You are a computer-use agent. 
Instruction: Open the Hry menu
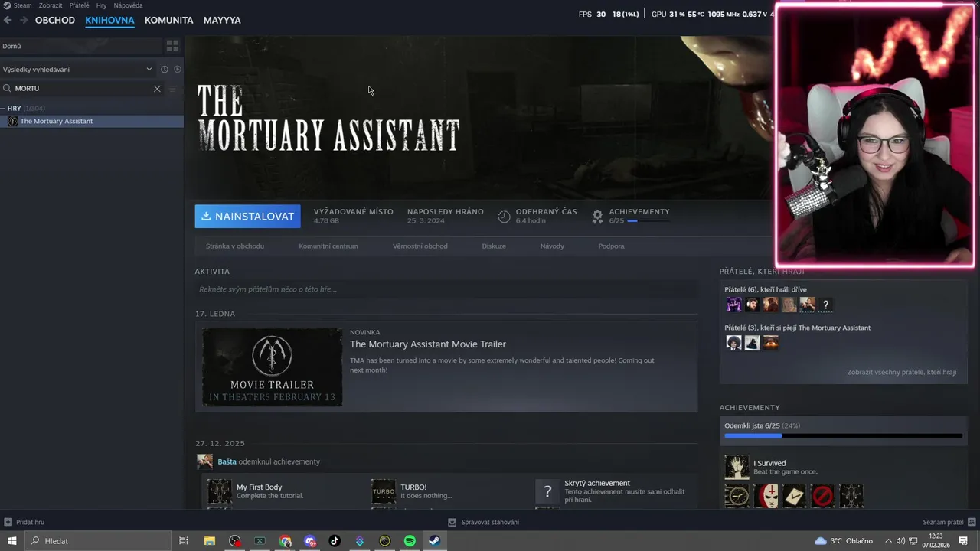101,5
